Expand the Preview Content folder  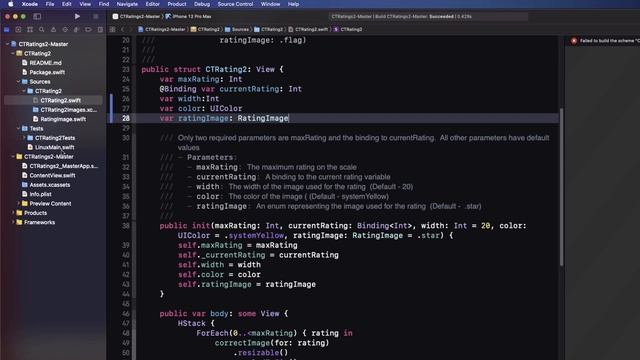click(18, 204)
